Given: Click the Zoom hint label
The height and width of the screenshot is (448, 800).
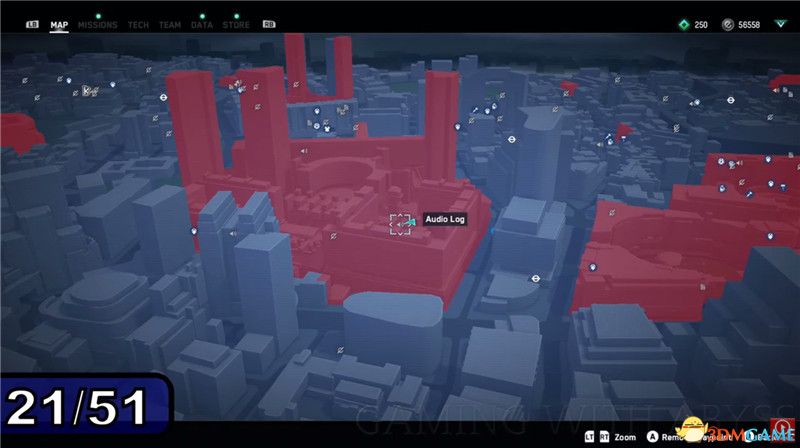Looking at the screenshot, I should point(625,437).
